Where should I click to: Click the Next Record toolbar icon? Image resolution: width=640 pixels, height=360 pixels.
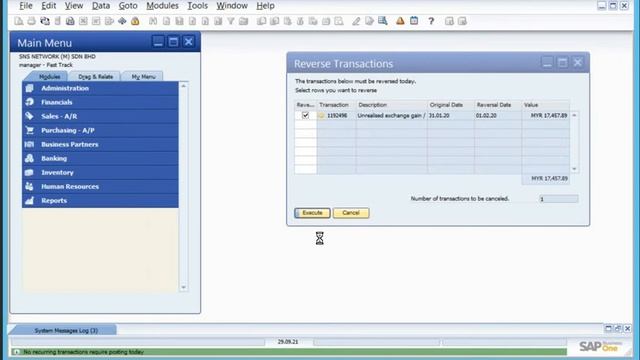(205, 21)
